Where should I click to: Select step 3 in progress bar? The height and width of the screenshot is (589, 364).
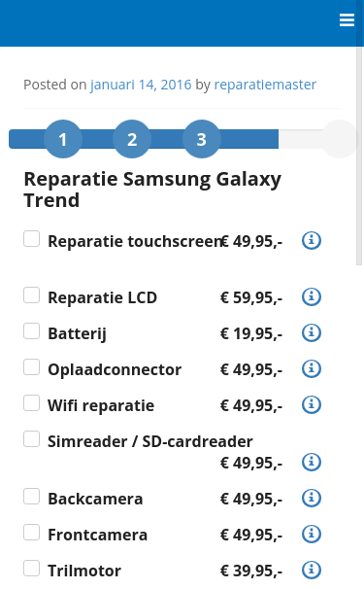[x=202, y=139]
